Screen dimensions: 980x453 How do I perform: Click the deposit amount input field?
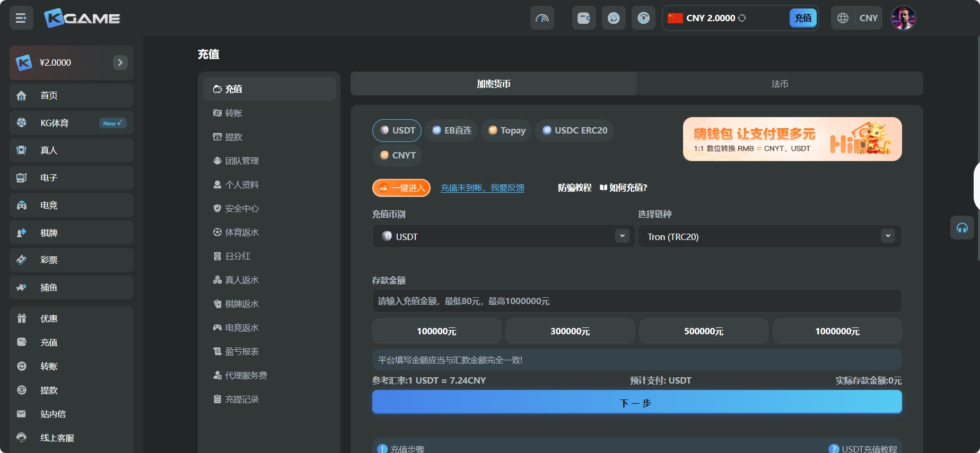coord(636,301)
